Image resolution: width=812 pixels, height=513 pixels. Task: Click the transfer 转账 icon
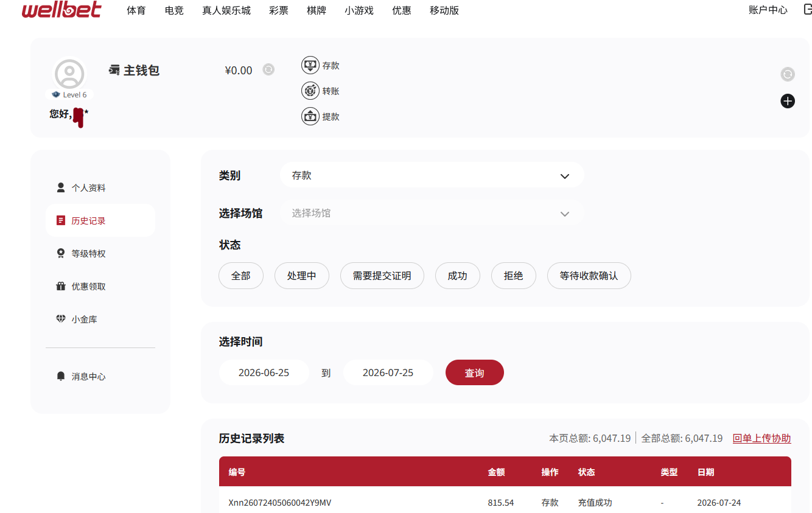pos(310,91)
